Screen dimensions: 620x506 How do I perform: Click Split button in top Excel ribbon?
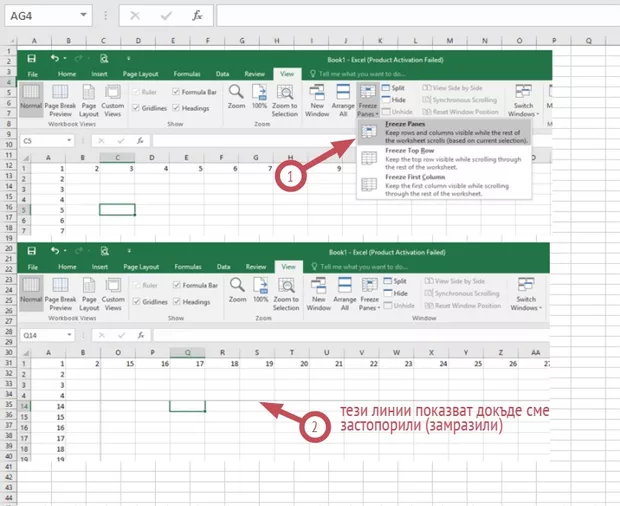pos(398,88)
